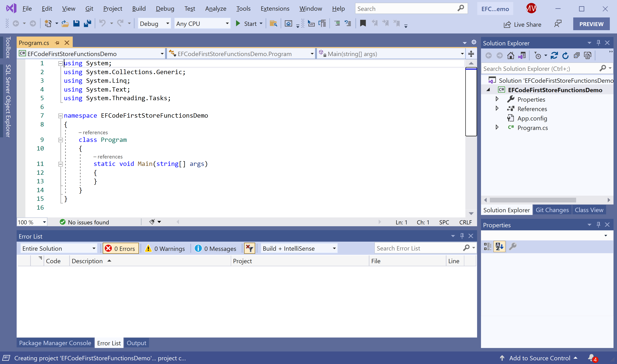Toggle the bookmark icon in the toolbar
The width and height of the screenshot is (617, 364).
coord(363,24)
